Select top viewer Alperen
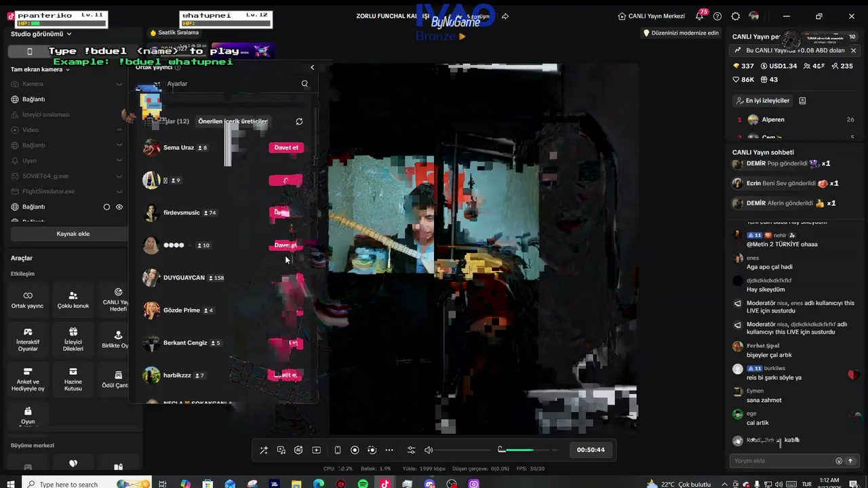This screenshot has height=488, width=868. click(x=794, y=120)
